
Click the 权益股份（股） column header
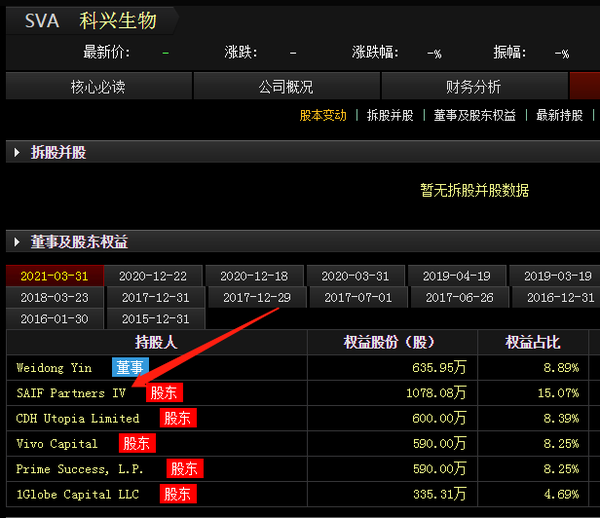(x=392, y=342)
